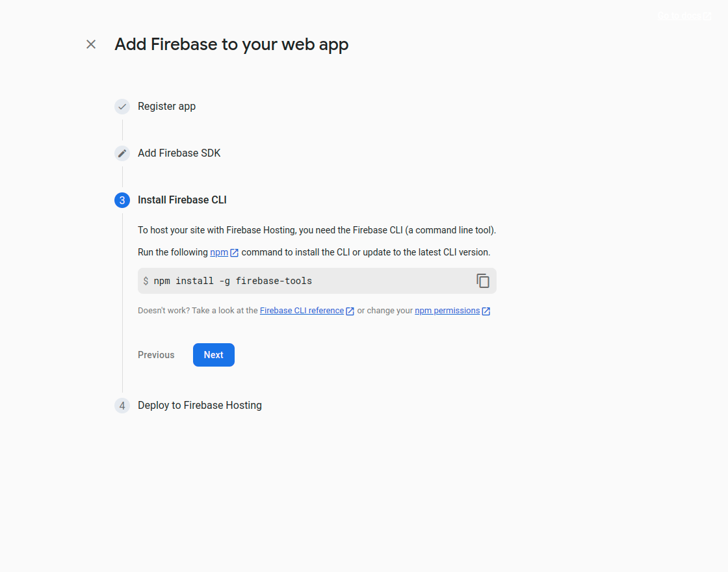
Task: Follow the npm permissions link
Action: (x=447, y=311)
